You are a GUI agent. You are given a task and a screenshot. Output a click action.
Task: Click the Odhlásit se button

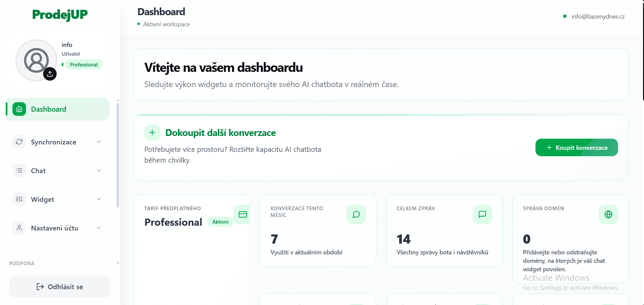point(59,286)
